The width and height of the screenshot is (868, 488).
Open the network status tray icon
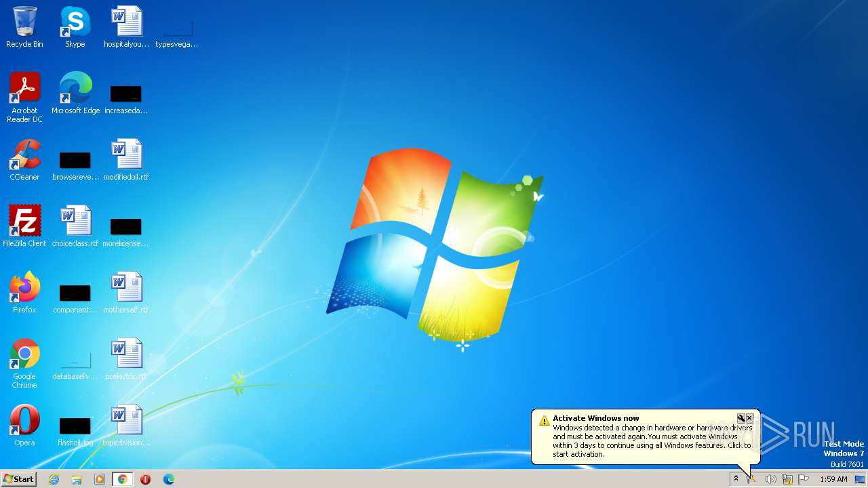787,479
